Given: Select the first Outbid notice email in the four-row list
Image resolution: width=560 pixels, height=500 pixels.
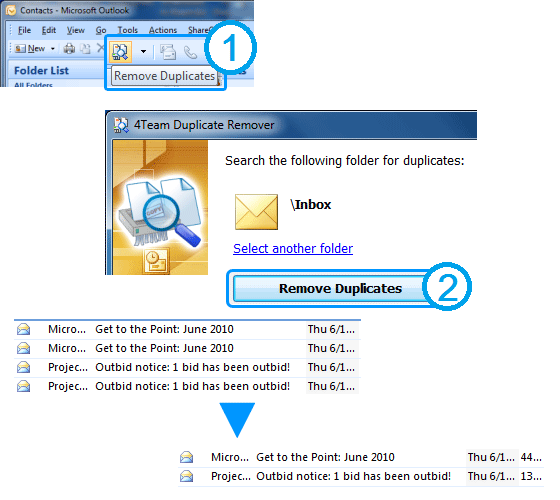Looking at the screenshot, I should (187, 368).
